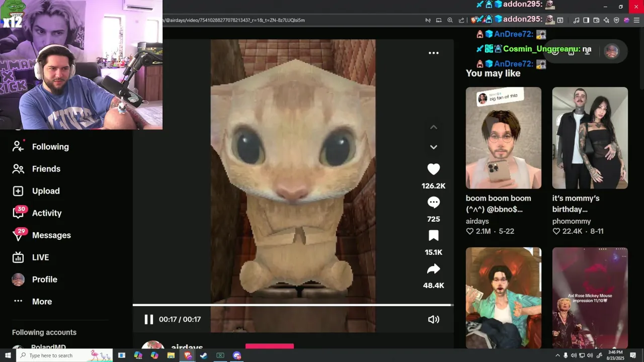Click 'boom boom boom (^^) @bbno$...' video title
Viewport: 644px width, 362px height.
(x=498, y=204)
